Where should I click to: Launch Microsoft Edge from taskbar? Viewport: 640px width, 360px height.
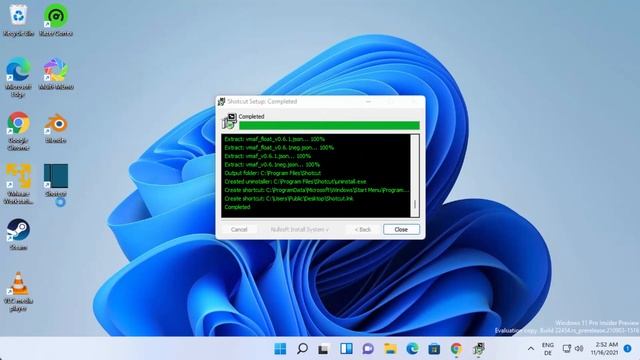pyautogui.click(x=412, y=349)
